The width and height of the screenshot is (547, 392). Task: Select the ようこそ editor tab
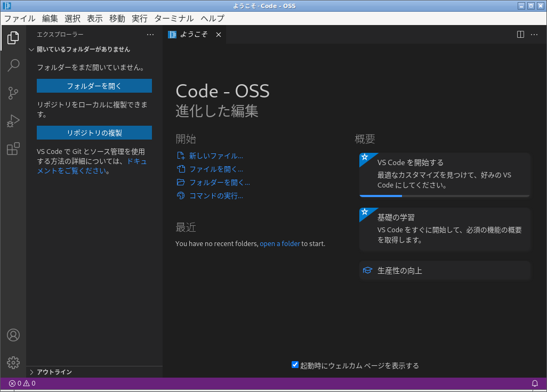(x=194, y=35)
